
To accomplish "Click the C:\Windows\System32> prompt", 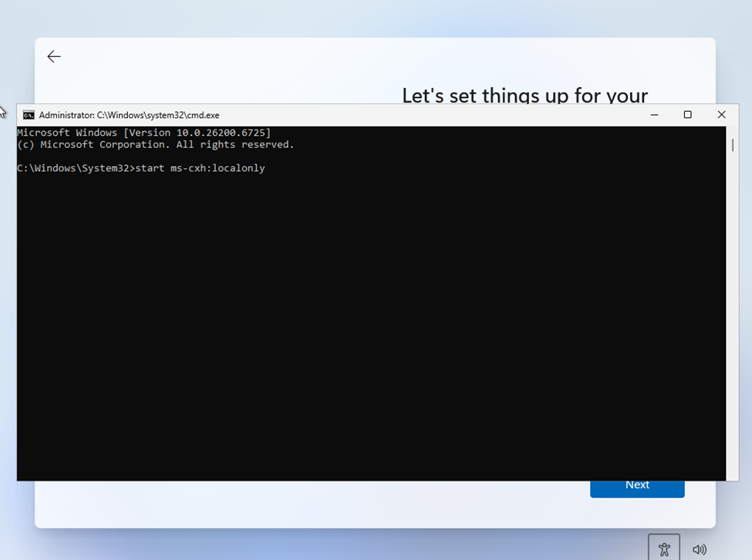I will tap(75, 168).
